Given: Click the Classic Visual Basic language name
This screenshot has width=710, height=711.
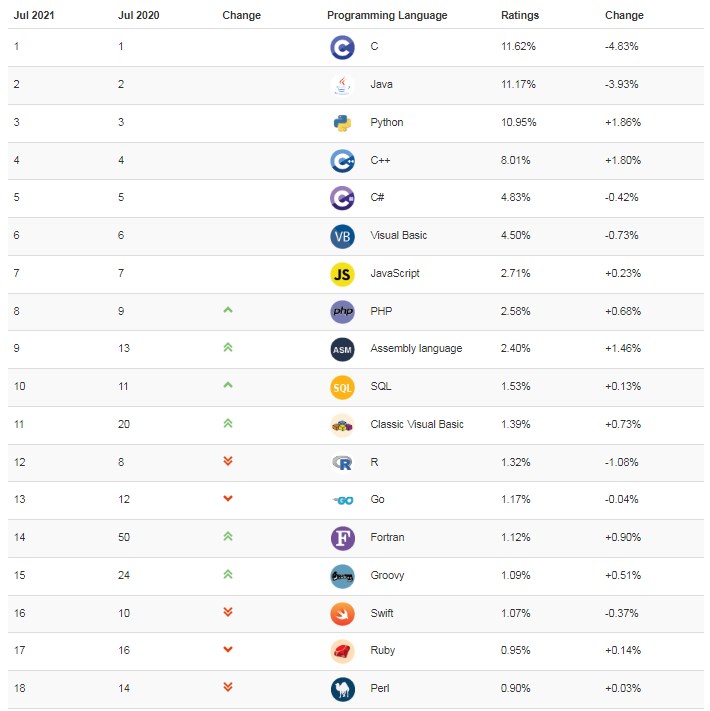Looking at the screenshot, I should [x=417, y=424].
